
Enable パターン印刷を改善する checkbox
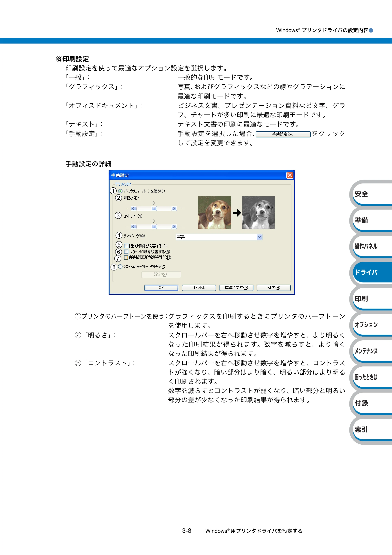click(126, 252)
